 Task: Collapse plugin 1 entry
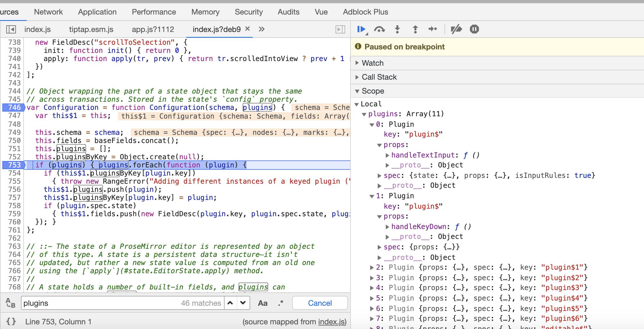coord(372,196)
